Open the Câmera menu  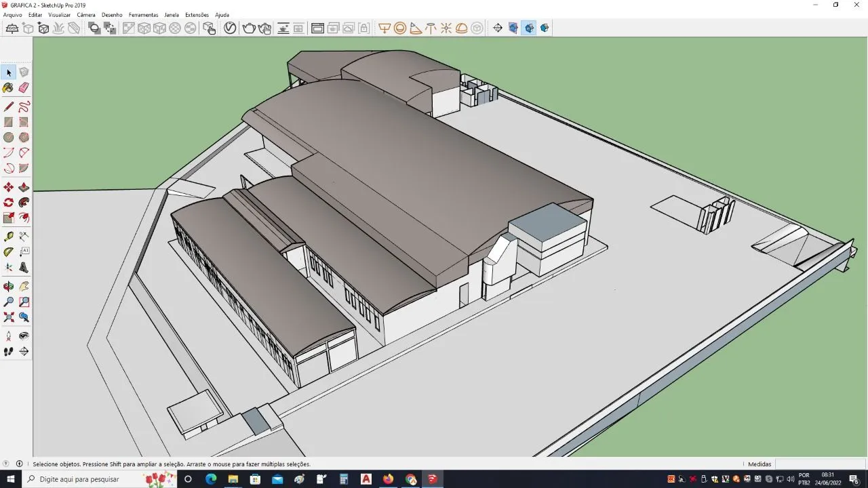click(86, 15)
